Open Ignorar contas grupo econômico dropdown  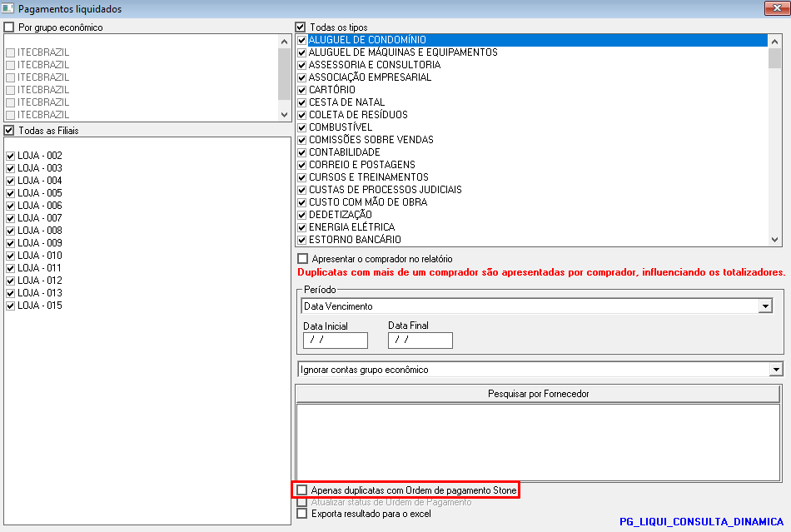point(776,370)
